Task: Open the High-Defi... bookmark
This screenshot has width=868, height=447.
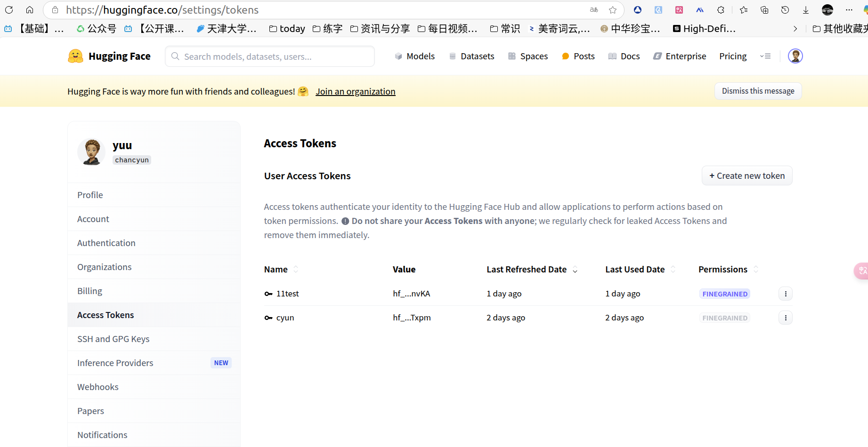Action: pyautogui.click(x=704, y=29)
